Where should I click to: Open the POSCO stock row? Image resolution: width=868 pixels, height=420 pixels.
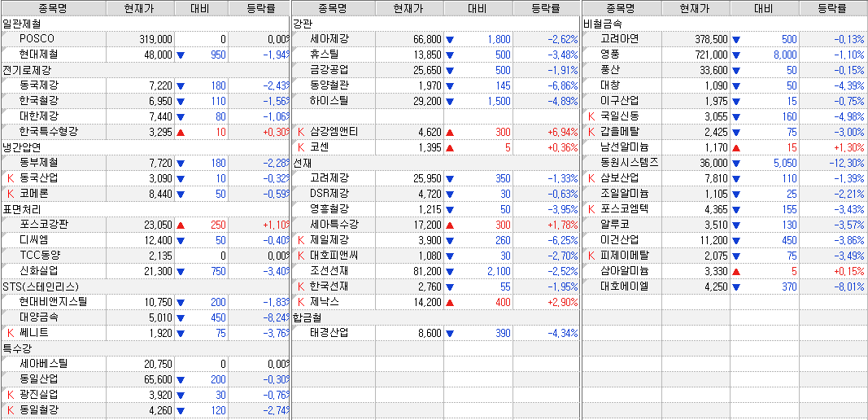click(x=37, y=39)
